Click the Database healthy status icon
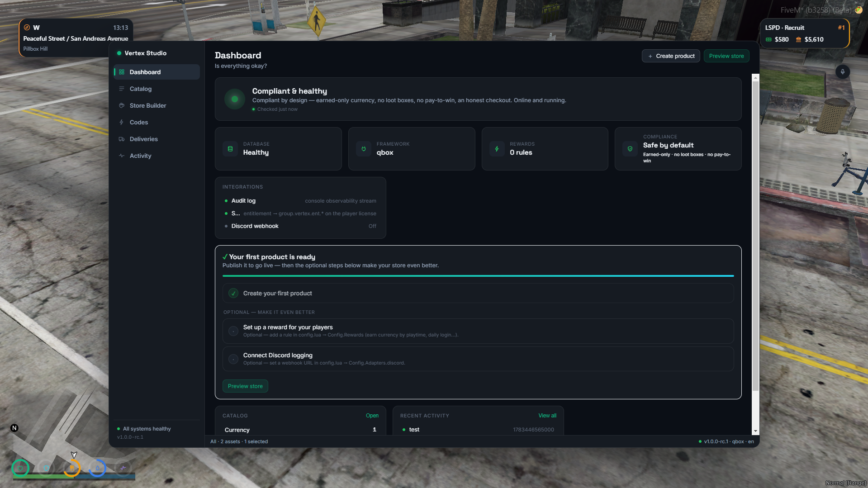868x488 pixels. coord(230,149)
